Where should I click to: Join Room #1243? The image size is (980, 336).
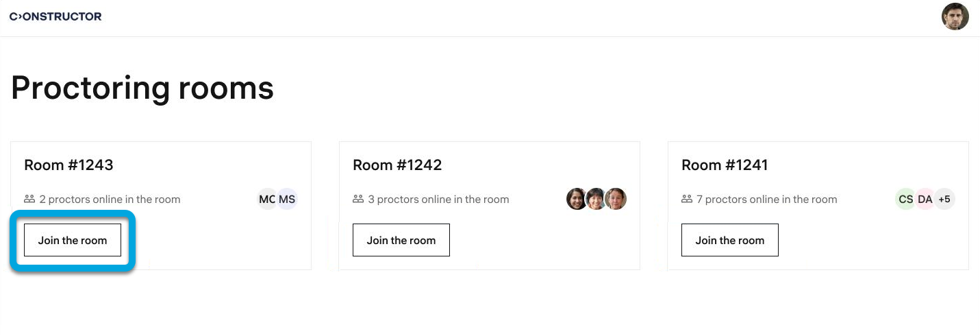[73, 240]
